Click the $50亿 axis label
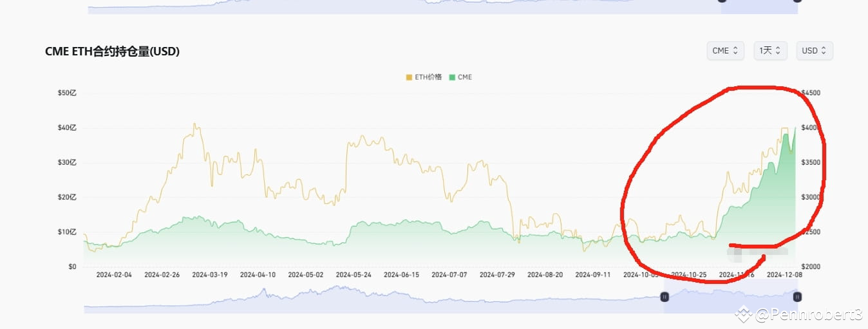Screen dimensions: 868x329 (x=67, y=93)
